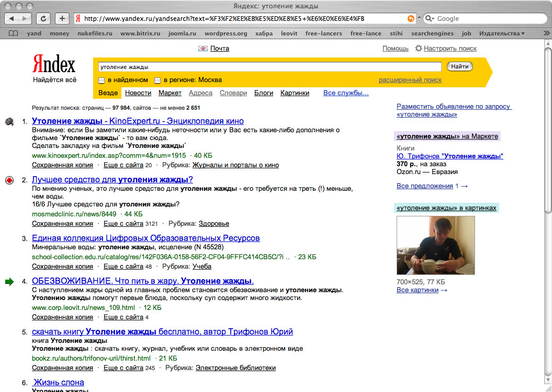Click 'Еще с сайта' for mosmedclinic result
Viewport: 552px width, 392px height.
pyautogui.click(x=123, y=224)
